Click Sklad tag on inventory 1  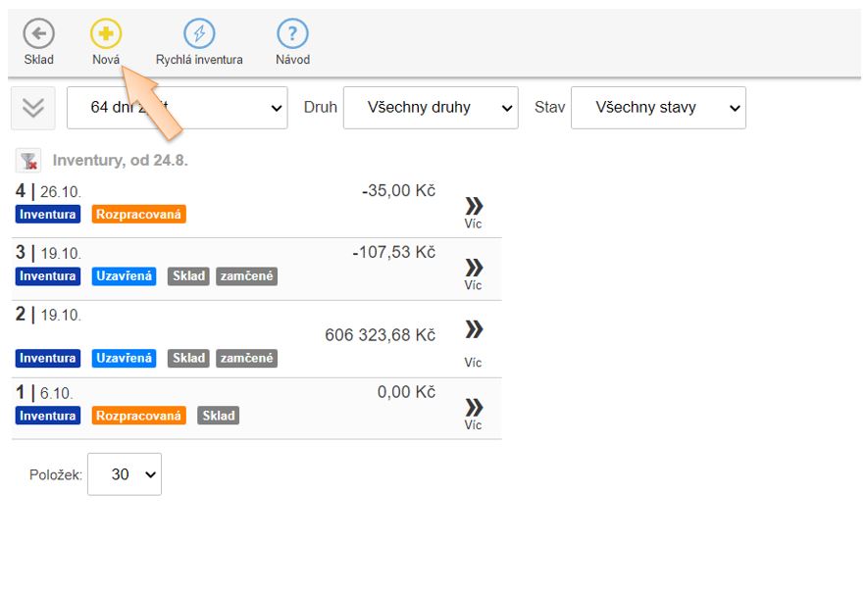(218, 416)
